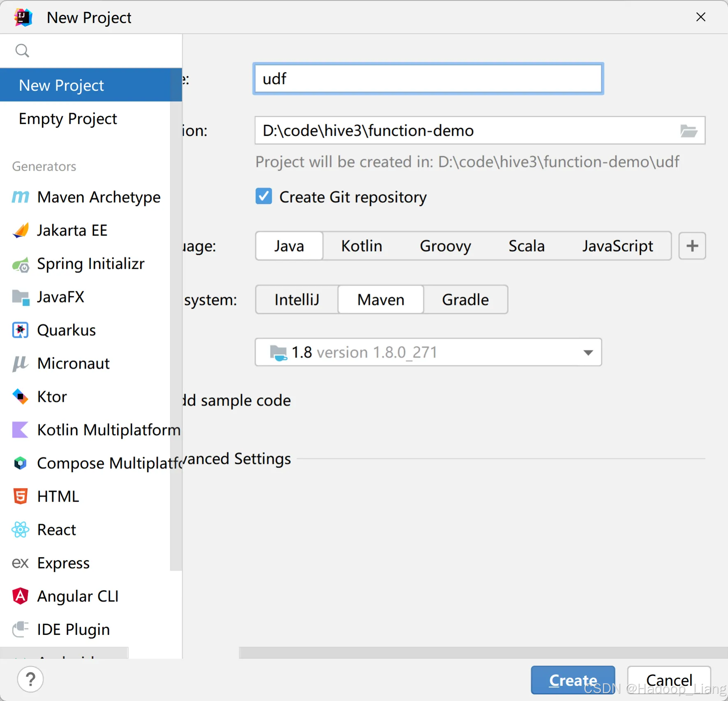Click the Jakarta EE icon

pyautogui.click(x=21, y=231)
